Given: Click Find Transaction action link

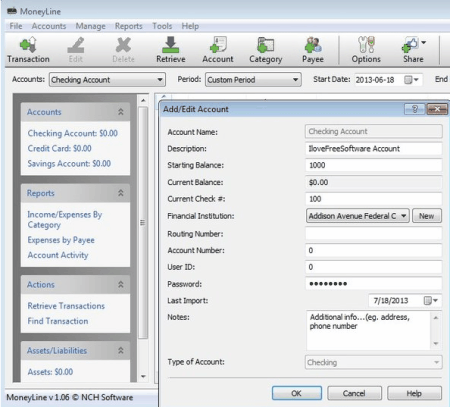Looking at the screenshot, I should [x=58, y=321].
